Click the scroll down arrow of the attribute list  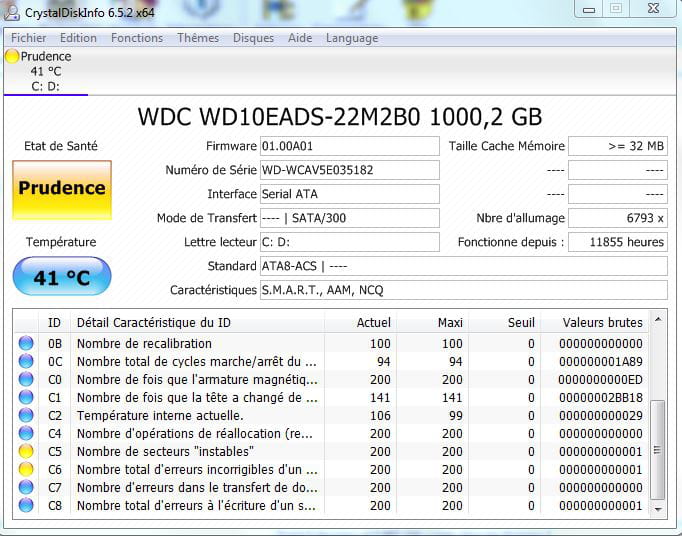[x=658, y=509]
